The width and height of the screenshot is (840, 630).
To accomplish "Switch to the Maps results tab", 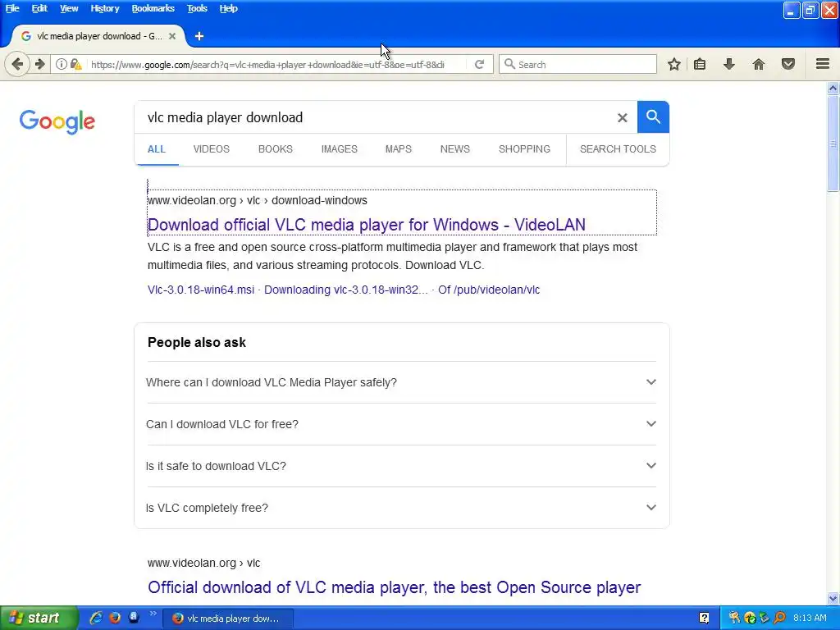I will click(399, 149).
